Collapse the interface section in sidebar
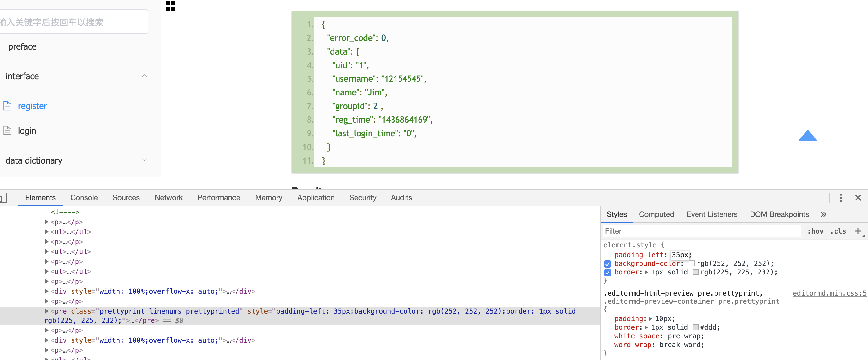868x360 pixels. pos(144,76)
